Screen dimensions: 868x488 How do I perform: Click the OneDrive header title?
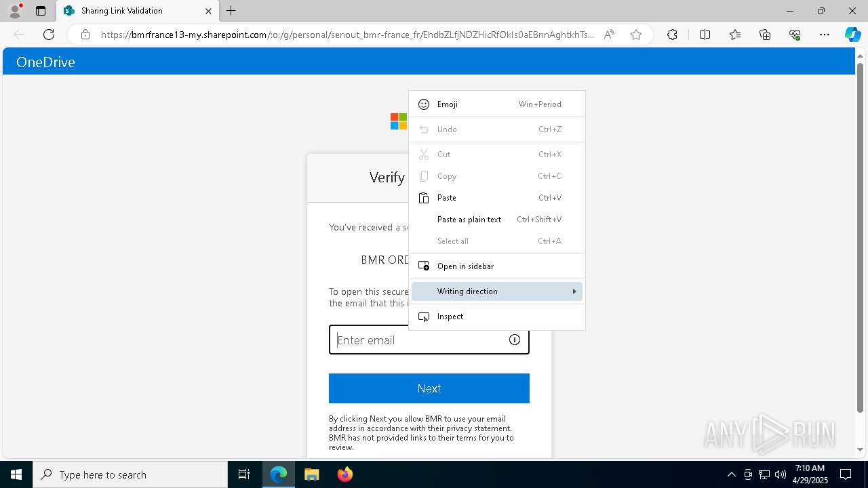[45, 62]
